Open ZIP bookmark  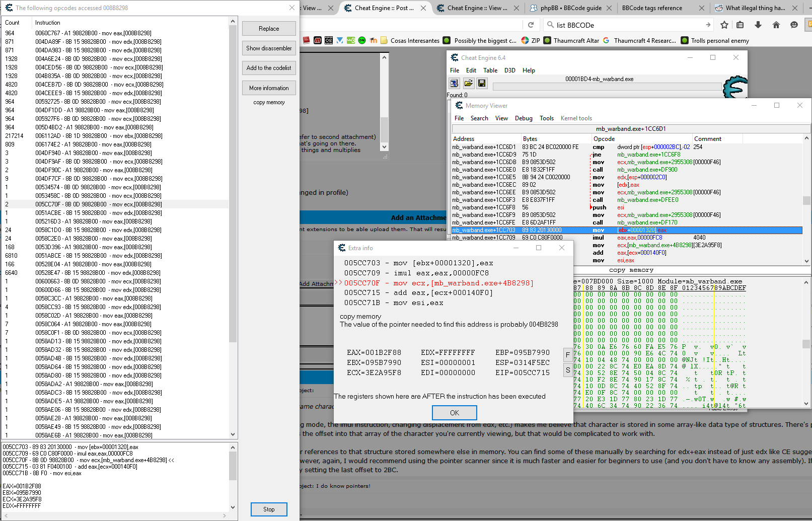tap(531, 41)
